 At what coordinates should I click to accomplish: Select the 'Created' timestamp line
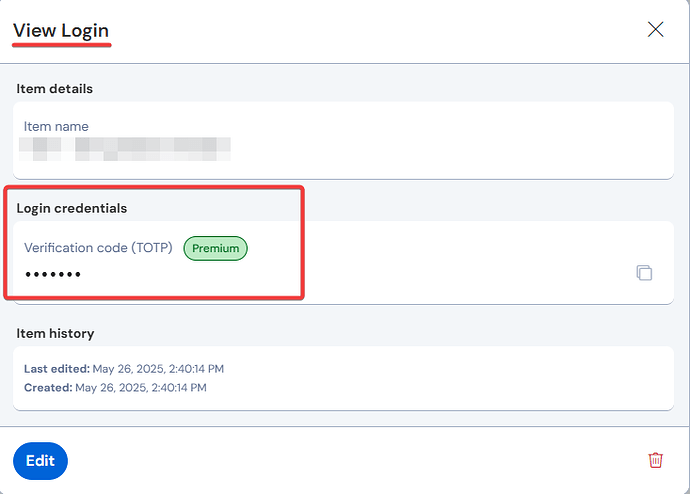(x=115, y=388)
